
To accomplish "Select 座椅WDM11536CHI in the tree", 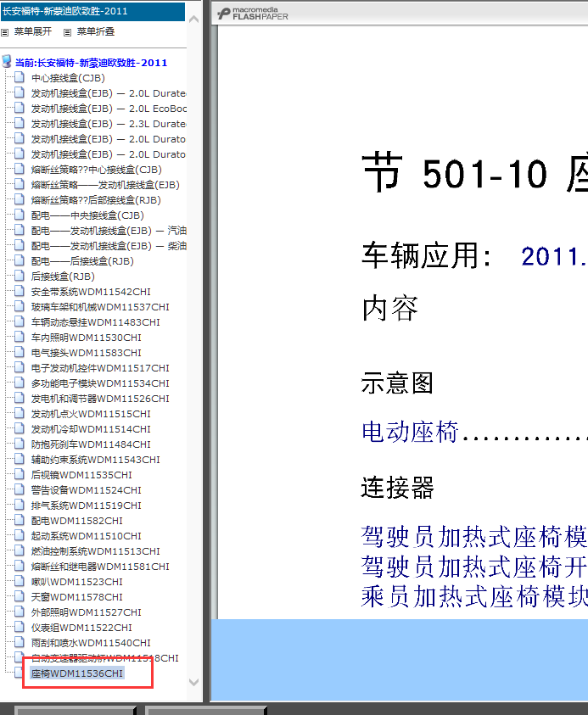I will 77,673.
